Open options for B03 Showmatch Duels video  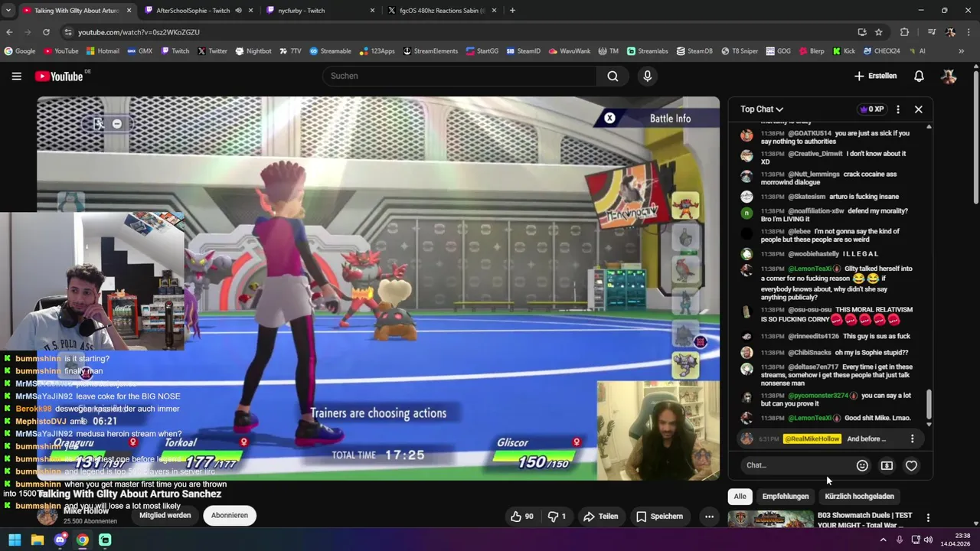[928, 518]
